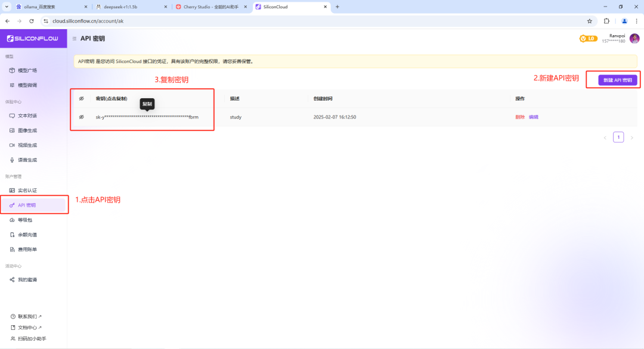Collapse the sidebar with menu toggle icon
The width and height of the screenshot is (644, 349).
tap(75, 39)
